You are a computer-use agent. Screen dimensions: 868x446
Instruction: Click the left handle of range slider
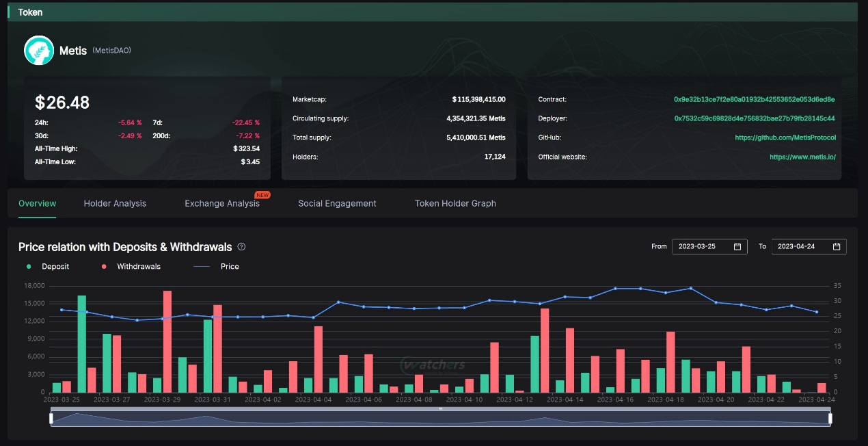click(51, 418)
